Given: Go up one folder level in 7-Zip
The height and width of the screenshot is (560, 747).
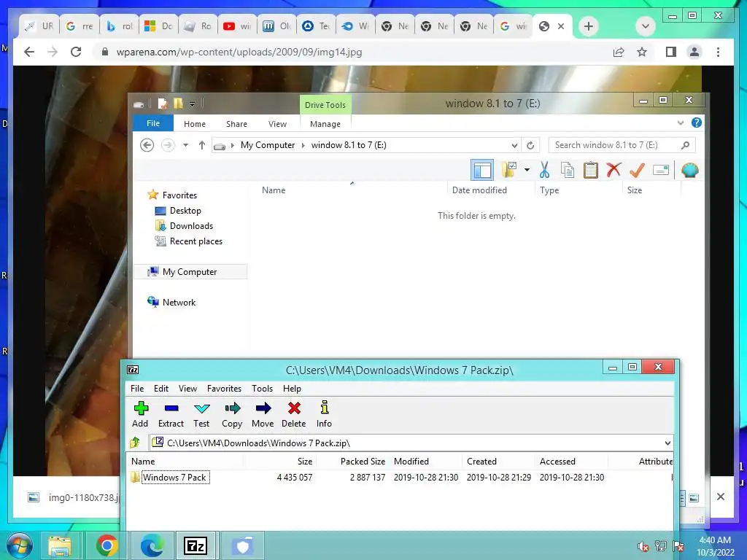Looking at the screenshot, I should 135,443.
